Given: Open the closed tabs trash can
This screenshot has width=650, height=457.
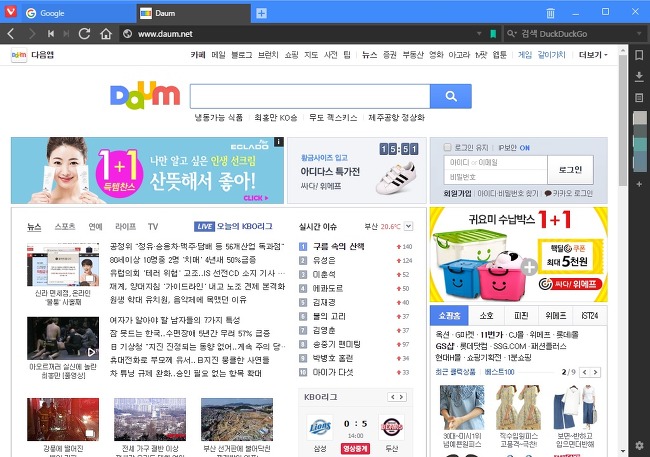Looking at the screenshot, I should tap(550, 13).
